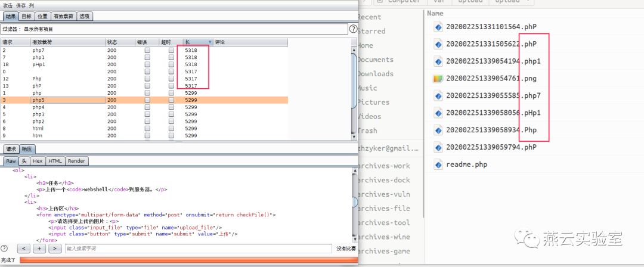
Task: Click the 过滤器 filter field showing 显示所有项目
Action: 174,29
